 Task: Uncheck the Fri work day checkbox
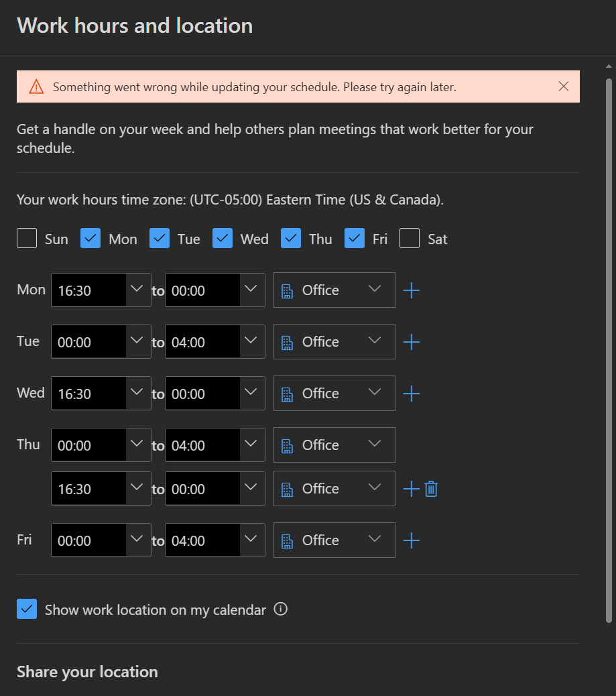coord(355,238)
